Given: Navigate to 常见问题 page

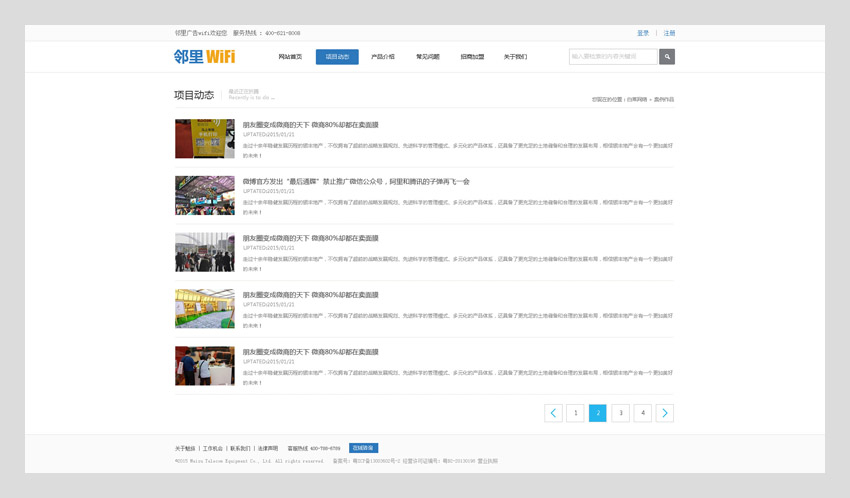Looking at the screenshot, I should point(428,57).
